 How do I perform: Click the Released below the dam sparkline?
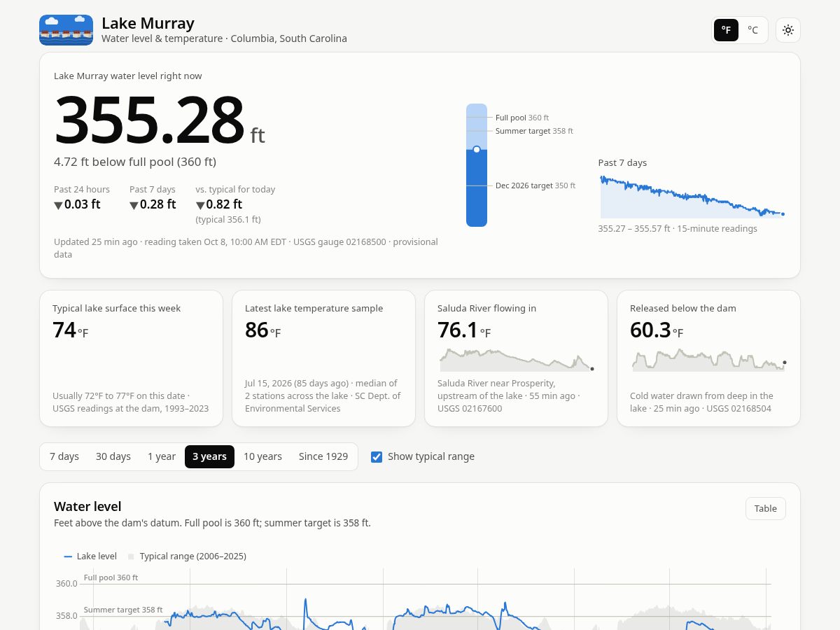(x=708, y=360)
